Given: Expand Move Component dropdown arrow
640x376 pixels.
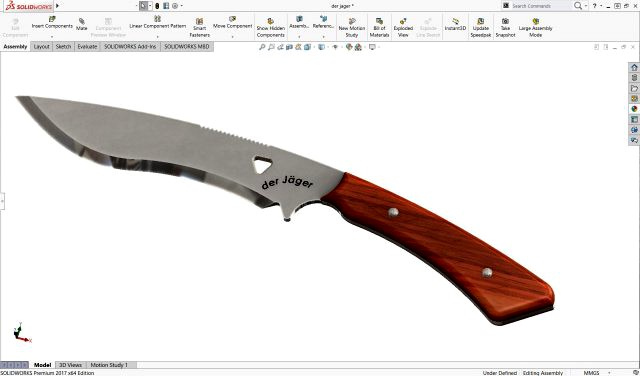Looking at the screenshot, I should tap(233, 36).
